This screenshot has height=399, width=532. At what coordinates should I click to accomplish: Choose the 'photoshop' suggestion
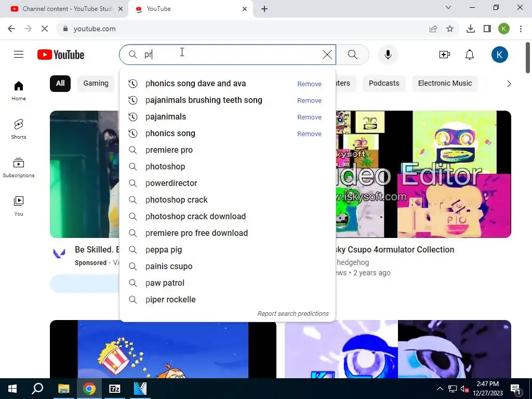pyautogui.click(x=228, y=167)
